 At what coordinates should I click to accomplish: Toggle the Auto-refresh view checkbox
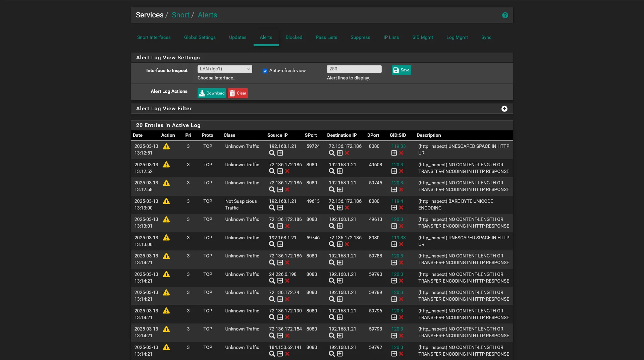coord(265,71)
